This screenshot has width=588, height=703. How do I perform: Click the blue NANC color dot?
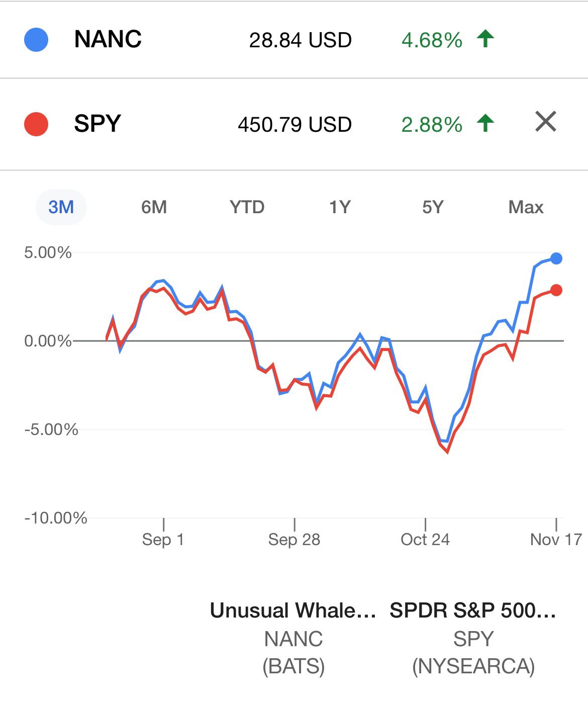(x=36, y=40)
